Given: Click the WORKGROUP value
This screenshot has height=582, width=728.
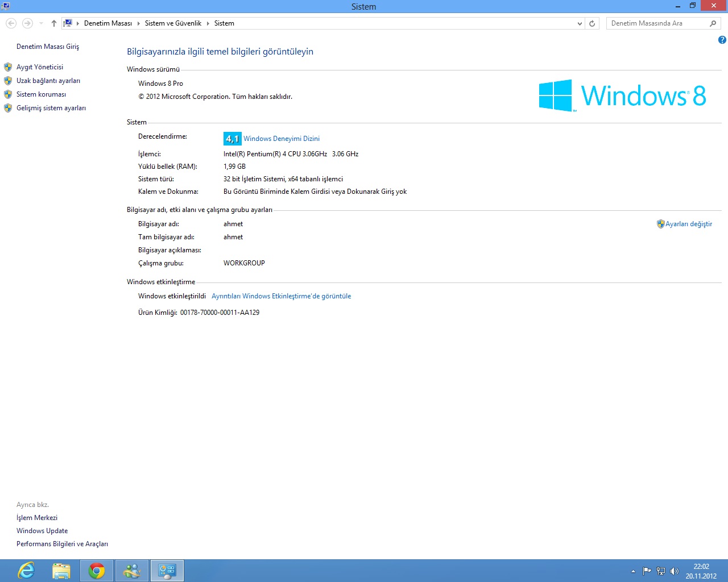Looking at the screenshot, I should [244, 263].
